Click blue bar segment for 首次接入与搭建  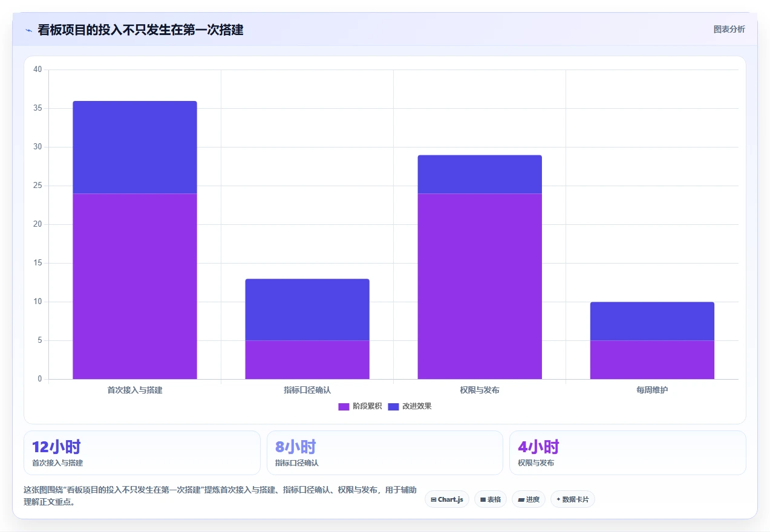(135, 148)
